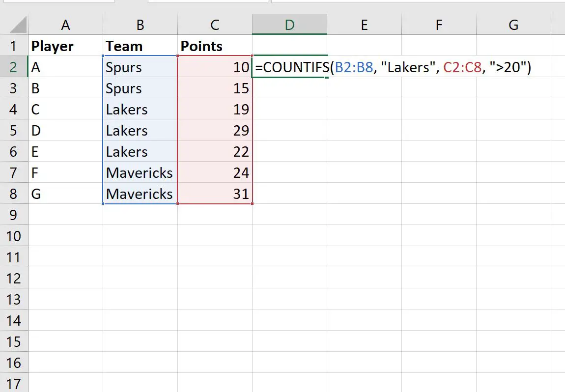Click the cell with value 29
Viewport: 565px width, 392px height.
[x=215, y=131]
